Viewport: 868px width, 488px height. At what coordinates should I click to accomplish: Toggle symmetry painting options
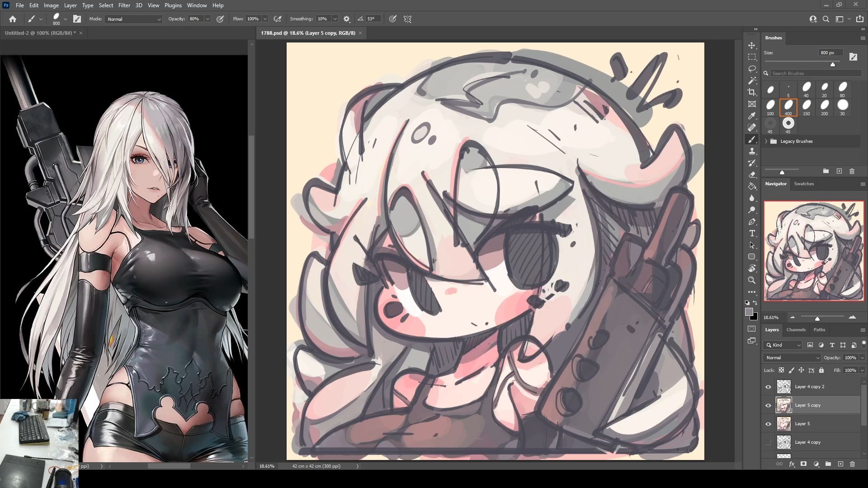pyautogui.click(x=408, y=19)
